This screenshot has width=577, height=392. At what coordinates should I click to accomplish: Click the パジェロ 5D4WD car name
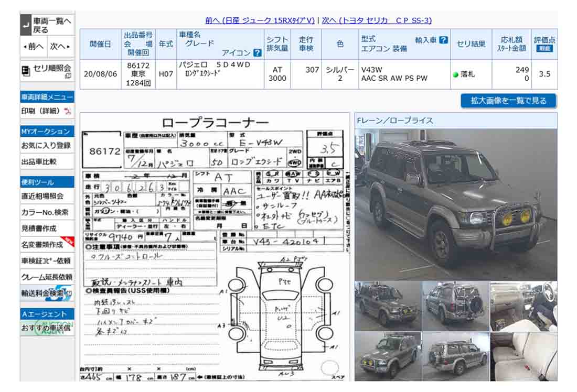pos(215,64)
